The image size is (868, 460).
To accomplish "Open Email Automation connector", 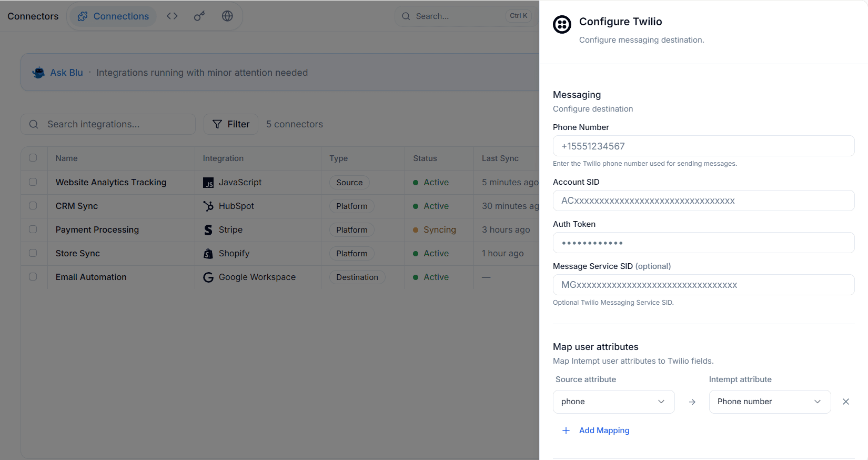I will [91, 277].
